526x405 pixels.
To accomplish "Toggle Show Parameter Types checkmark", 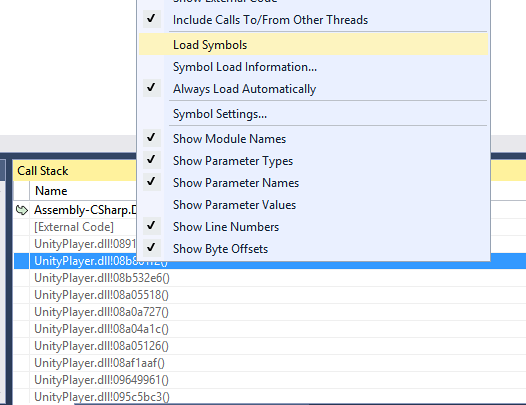I will click(314, 160).
